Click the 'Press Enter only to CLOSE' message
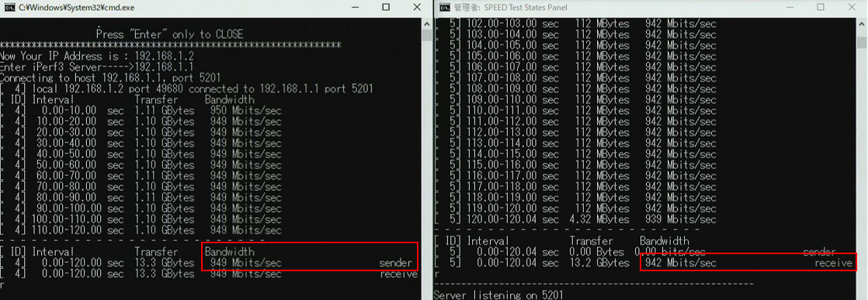The height and width of the screenshot is (300, 868). 169,34
